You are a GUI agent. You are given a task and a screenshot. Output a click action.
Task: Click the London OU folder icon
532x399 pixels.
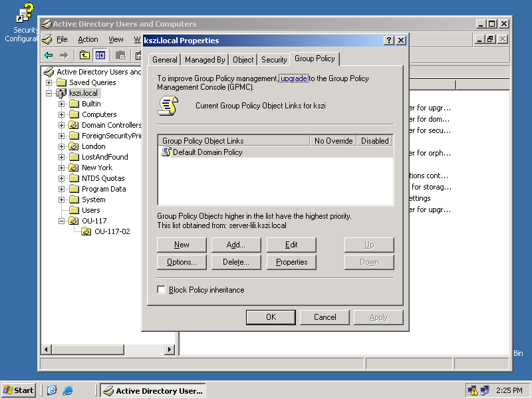point(74,146)
